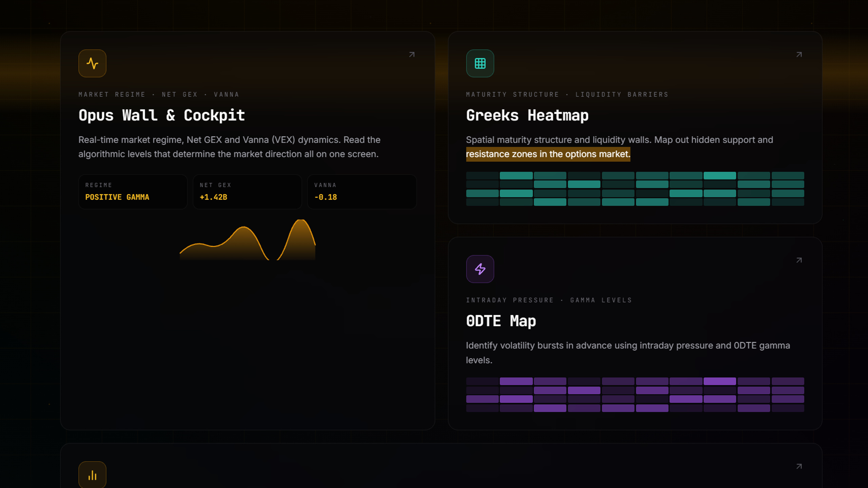The width and height of the screenshot is (868, 488).
Task: Click the Opus Wall pulse icon
Action: 92,63
